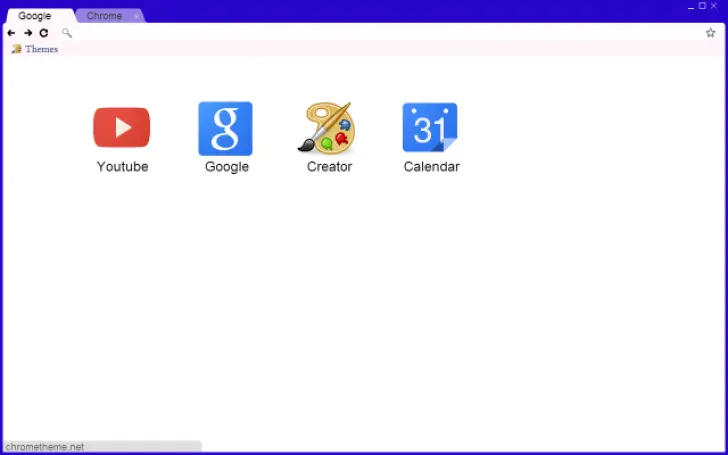The width and height of the screenshot is (728, 455).
Task: Click the chrometheme.net status bar text
Action: pos(45,447)
